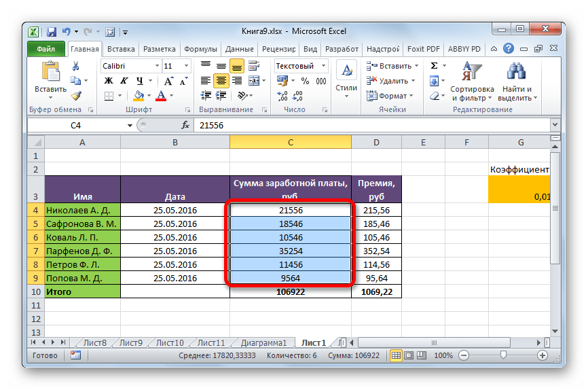Viewport: 588px width, 390px height.
Task: Open the Диаграмма1 sheet tab
Action: point(263,342)
